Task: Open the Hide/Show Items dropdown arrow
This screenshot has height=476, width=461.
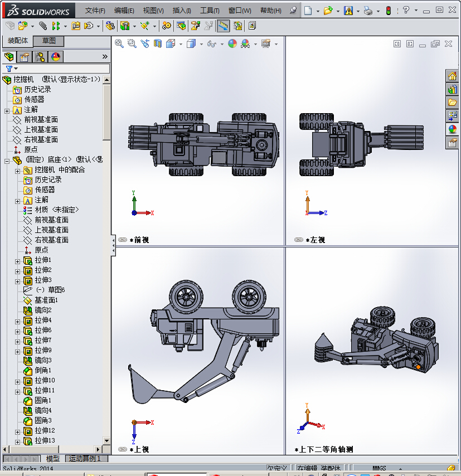Action: pyautogui.click(x=222, y=45)
